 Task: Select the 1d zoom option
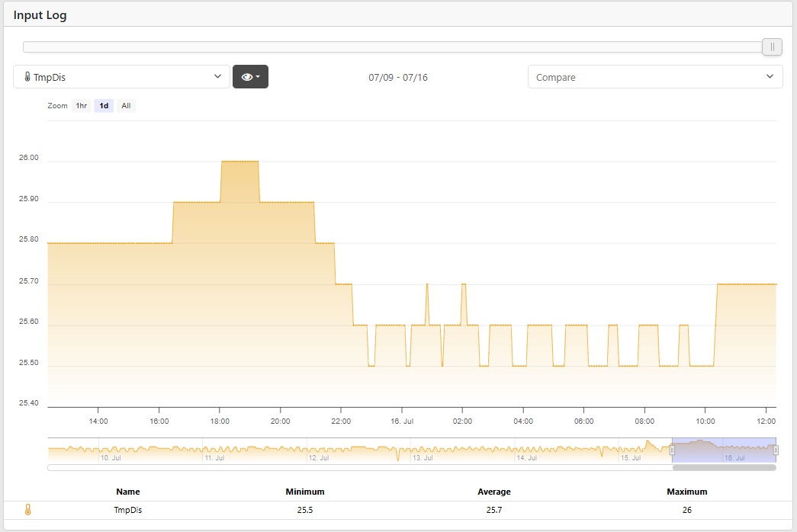coord(104,106)
